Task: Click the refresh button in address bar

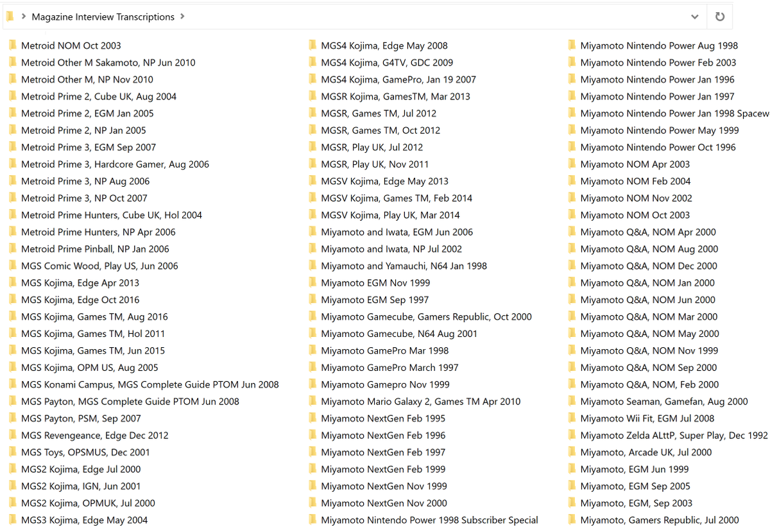Action: pos(719,17)
